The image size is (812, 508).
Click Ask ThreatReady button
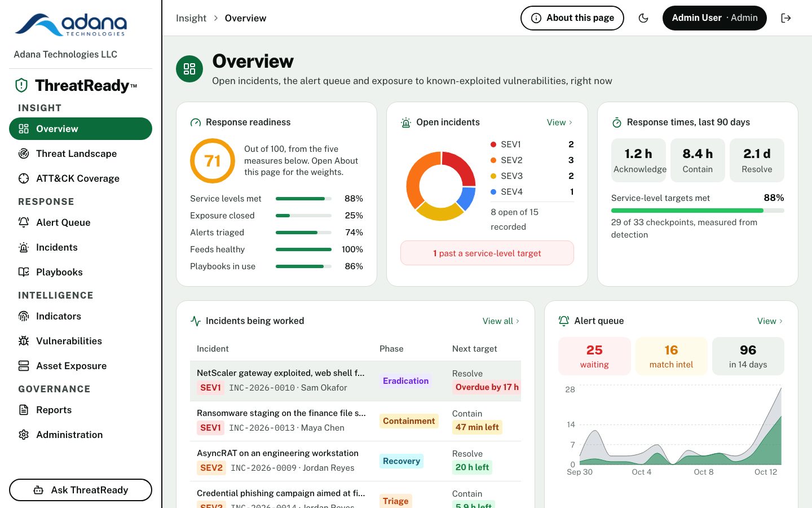click(x=81, y=490)
